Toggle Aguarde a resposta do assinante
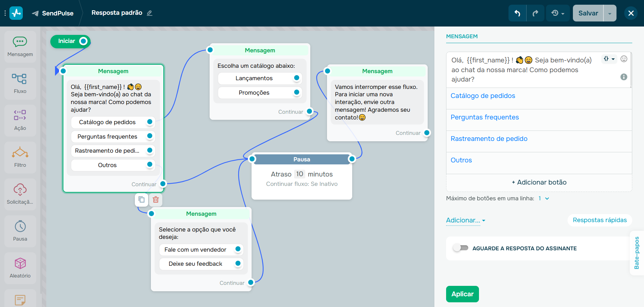644x307 pixels. tap(461, 248)
